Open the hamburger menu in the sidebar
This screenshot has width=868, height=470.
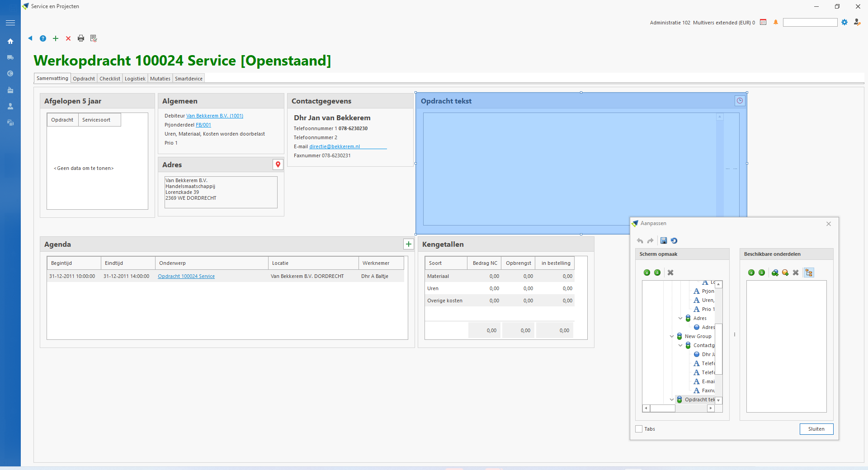pos(10,23)
